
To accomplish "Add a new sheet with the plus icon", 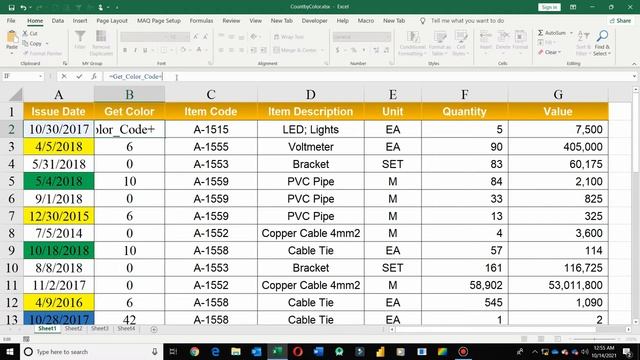I will click(x=154, y=329).
